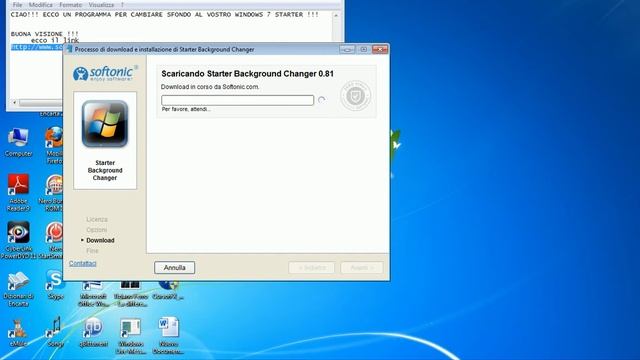Click the 'Scaricando Starter Background Changer 0.81' heading

click(247, 74)
